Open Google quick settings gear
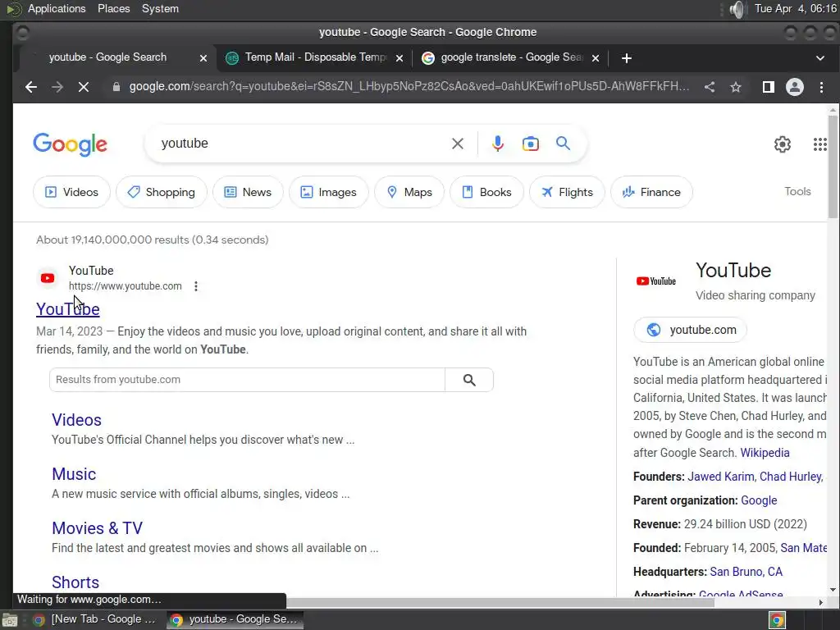 (782, 144)
